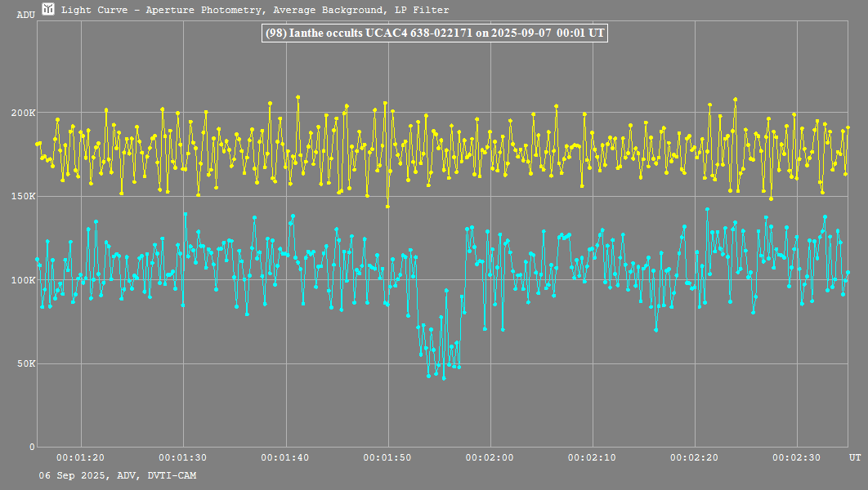The width and height of the screenshot is (868, 490).
Task: Click the "06 Sep 2025, ADV, DVTI-CAM" footer text
Action: (117, 475)
